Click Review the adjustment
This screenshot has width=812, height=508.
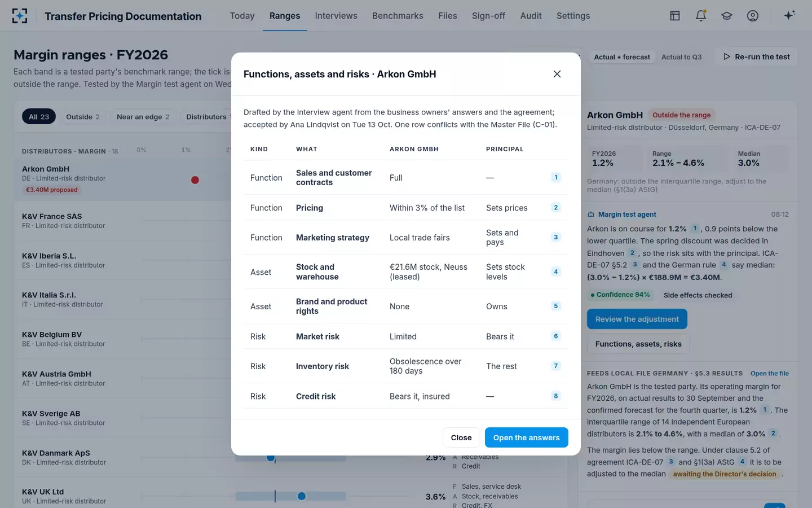pyautogui.click(x=637, y=319)
